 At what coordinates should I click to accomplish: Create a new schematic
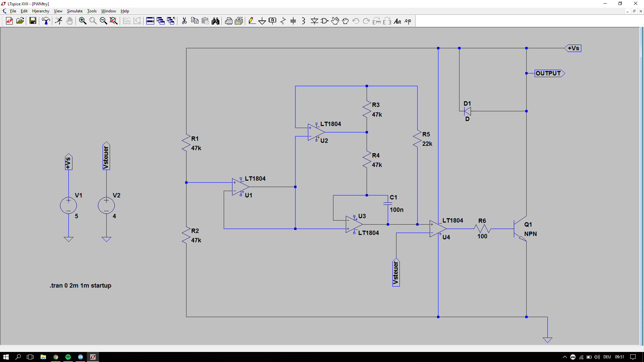coord(9,21)
